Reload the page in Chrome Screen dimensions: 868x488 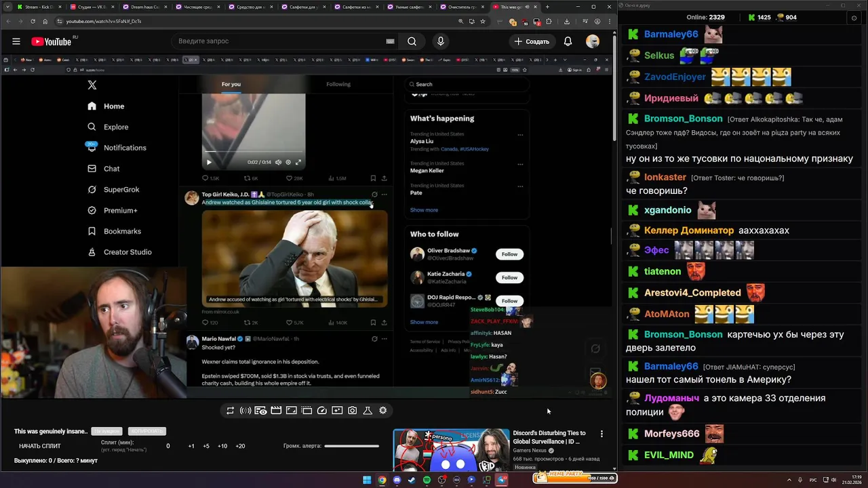[x=33, y=21]
